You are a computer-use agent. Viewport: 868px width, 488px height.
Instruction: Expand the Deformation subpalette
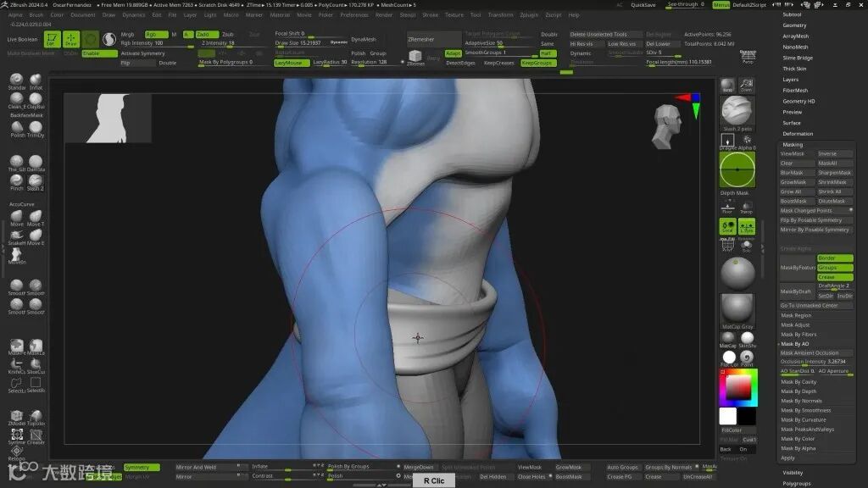pyautogui.click(x=798, y=134)
